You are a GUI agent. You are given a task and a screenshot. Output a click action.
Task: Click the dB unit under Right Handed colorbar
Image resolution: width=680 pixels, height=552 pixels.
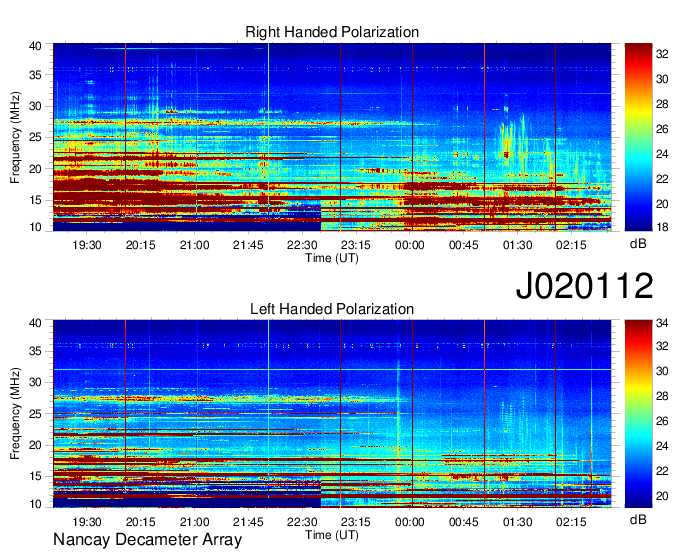click(x=638, y=244)
